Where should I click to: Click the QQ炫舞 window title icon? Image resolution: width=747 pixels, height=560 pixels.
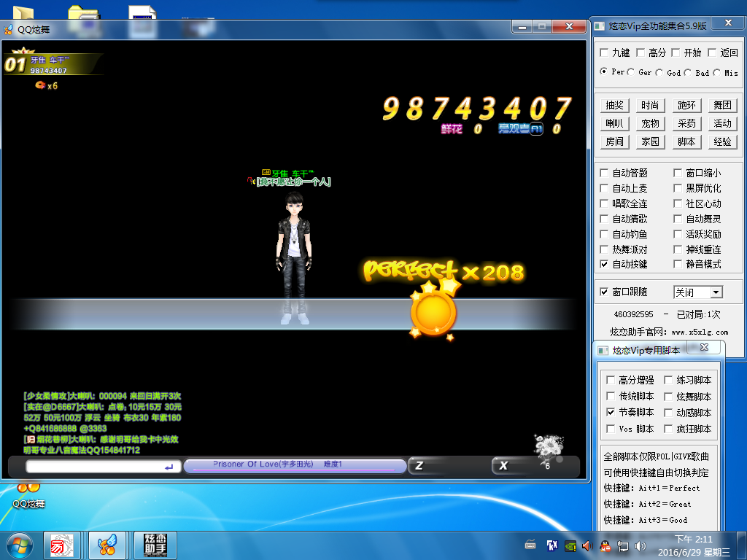(x=9, y=30)
